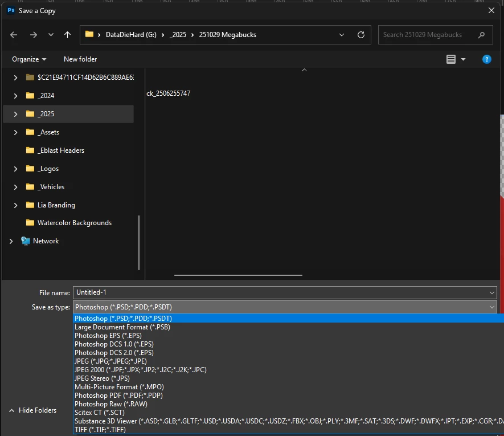Expand the _2025 folder node

click(x=15, y=114)
